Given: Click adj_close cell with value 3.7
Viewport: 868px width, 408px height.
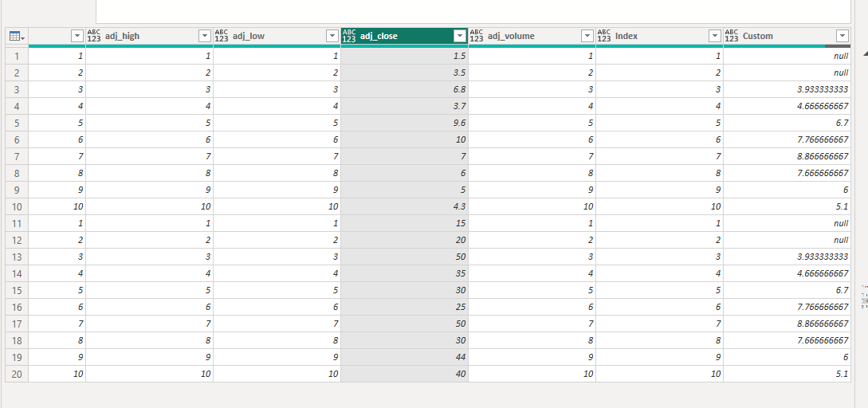Looking at the screenshot, I should [405, 106].
